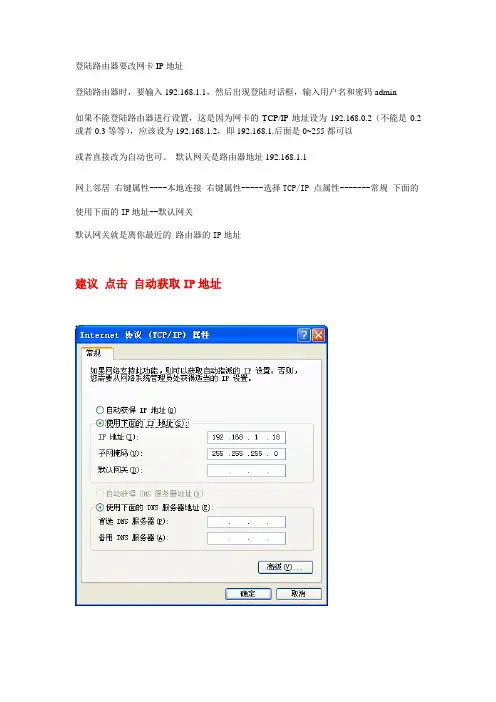The width and height of the screenshot is (496, 702).
Task: Open advanced settings with 高级 button
Action: [x=285, y=567]
